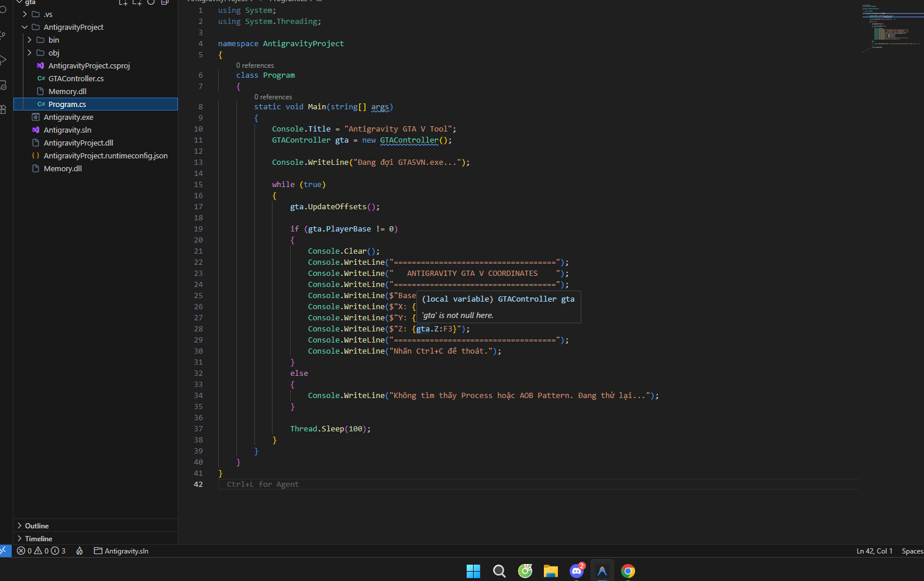
Task: Click line number 19 in the gutter
Action: (x=198, y=229)
